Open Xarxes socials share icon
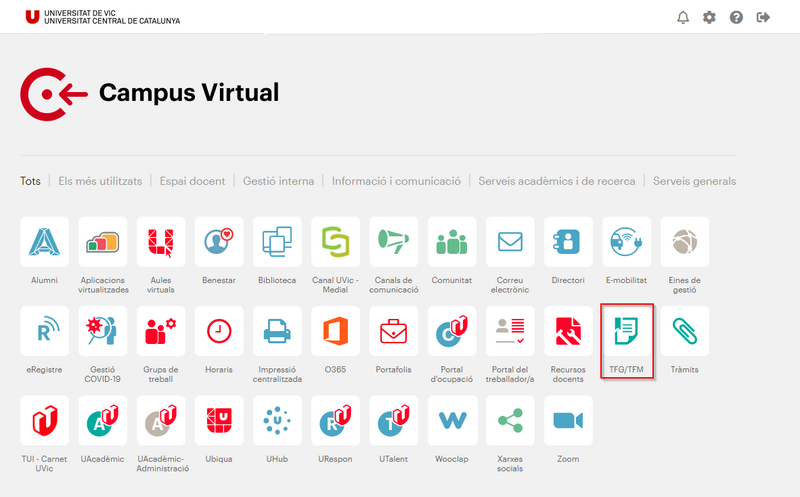 click(510, 420)
